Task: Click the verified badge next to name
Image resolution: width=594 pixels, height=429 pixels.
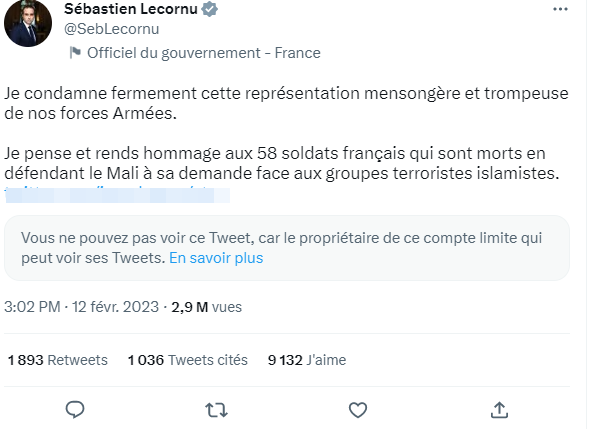Action: pos(209,9)
